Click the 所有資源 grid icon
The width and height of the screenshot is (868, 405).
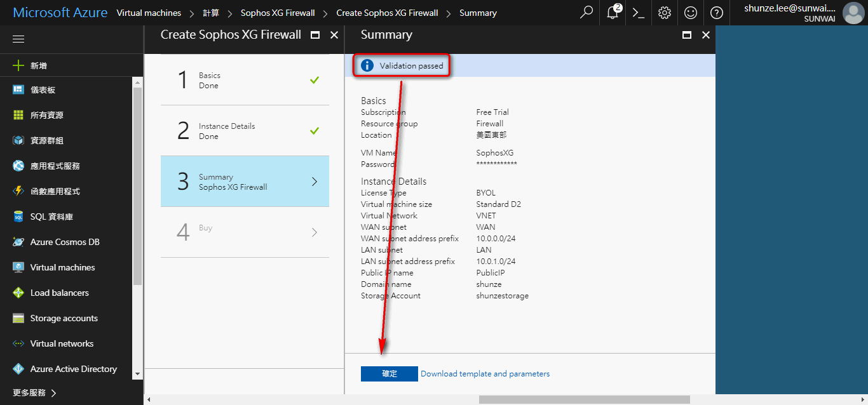tap(18, 115)
